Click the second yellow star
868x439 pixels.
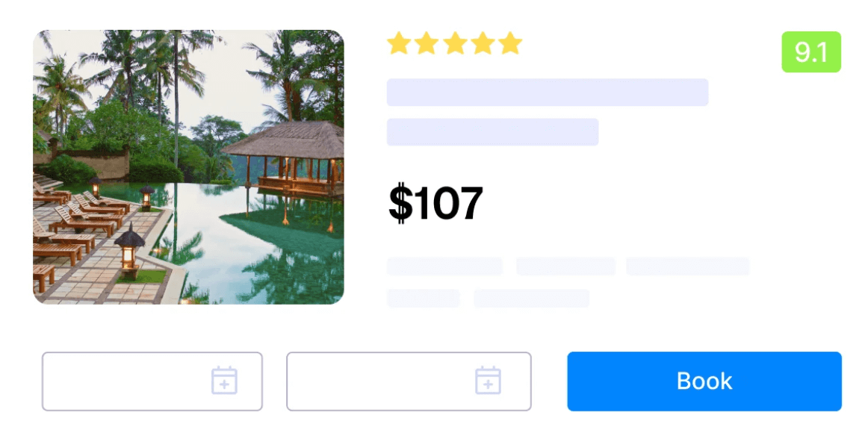(427, 43)
